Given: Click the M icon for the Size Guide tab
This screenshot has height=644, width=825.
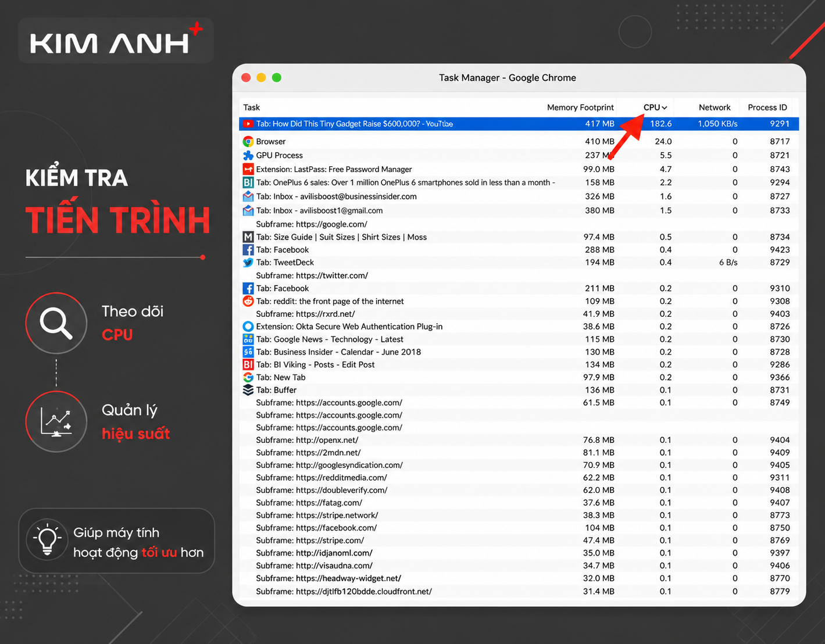Looking at the screenshot, I should pos(248,237).
